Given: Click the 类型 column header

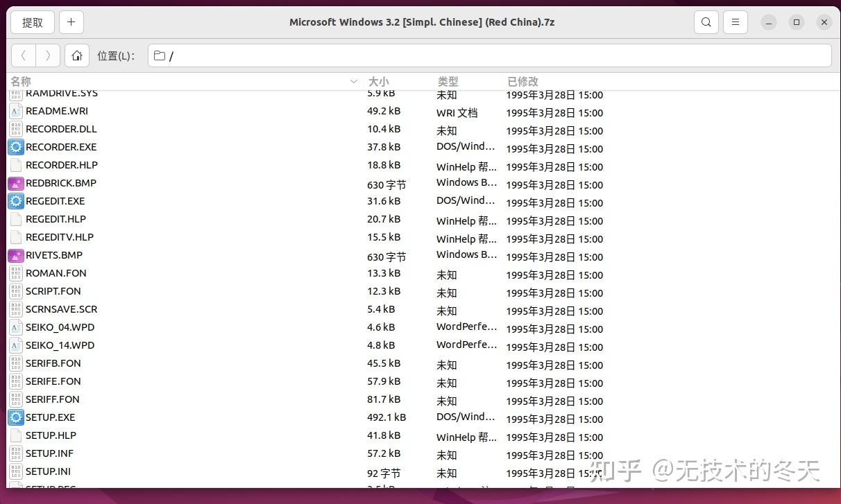Looking at the screenshot, I should pyautogui.click(x=448, y=81).
